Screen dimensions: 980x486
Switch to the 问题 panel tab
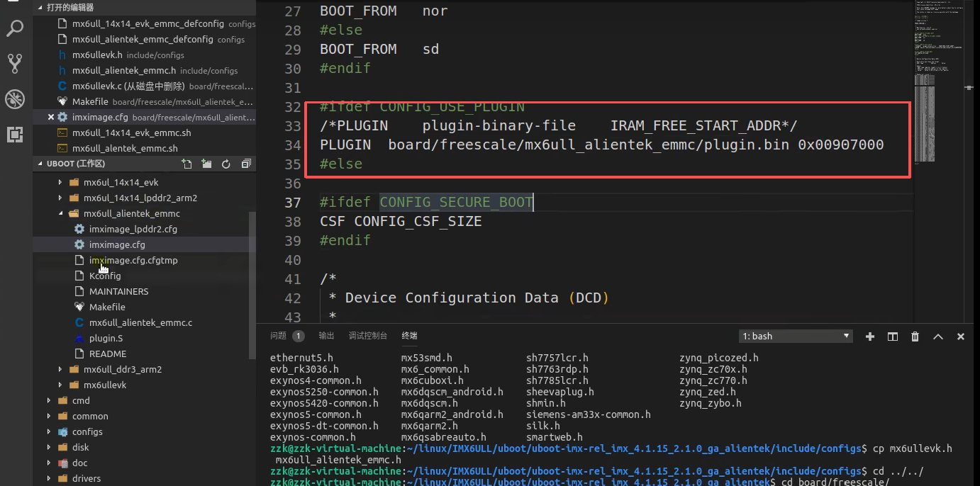tap(278, 336)
